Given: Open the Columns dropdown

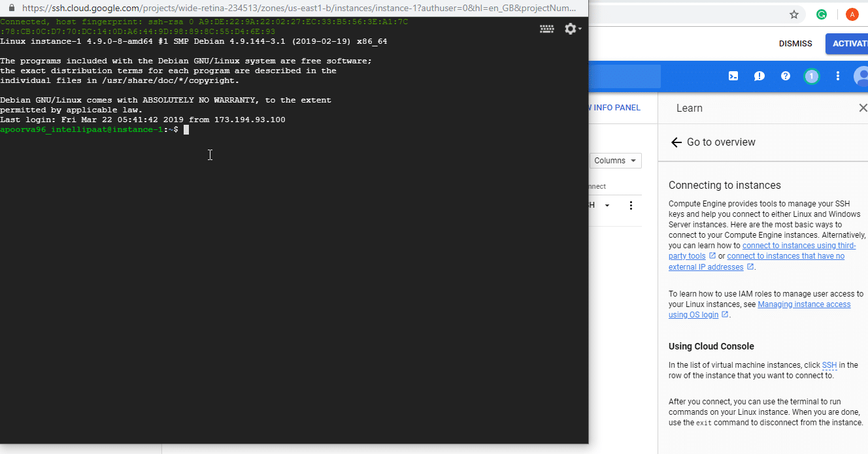Looking at the screenshot, I should tap(616, 161).
